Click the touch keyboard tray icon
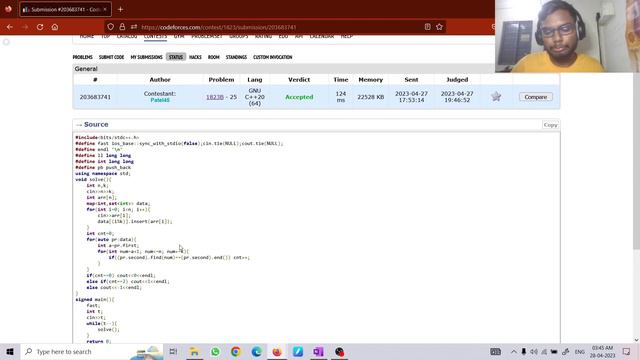The height and width of the screenshot is (360, 640). (x=496, y=351)
